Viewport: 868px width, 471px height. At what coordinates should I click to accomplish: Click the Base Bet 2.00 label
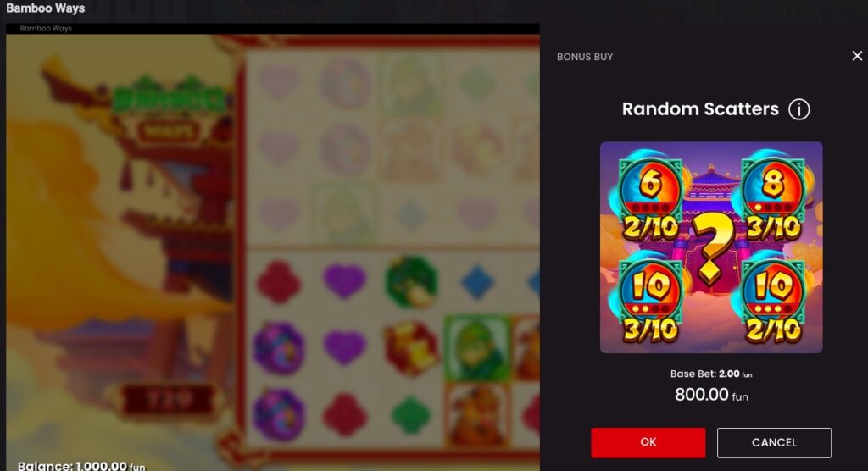point(711,374)
